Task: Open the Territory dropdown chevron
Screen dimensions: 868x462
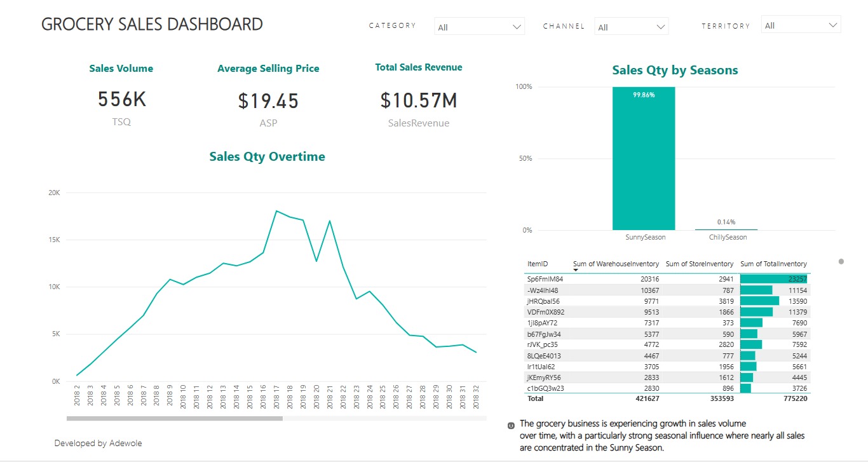Action: pyautogui.click(x=833, y=25)
